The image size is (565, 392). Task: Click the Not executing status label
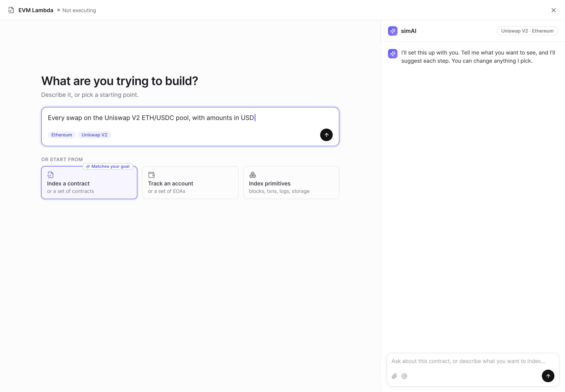[x=79, y=10]
